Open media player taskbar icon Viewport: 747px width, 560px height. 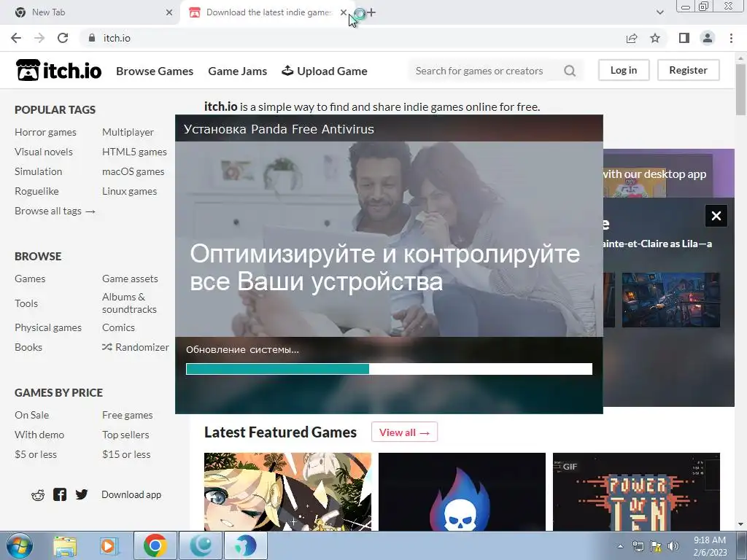pos(109,545)
